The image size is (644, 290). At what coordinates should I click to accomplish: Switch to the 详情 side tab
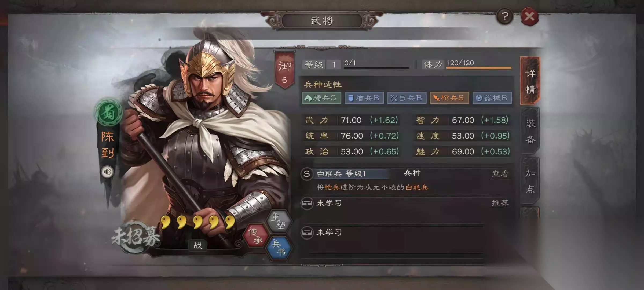[x=530, y=81]
